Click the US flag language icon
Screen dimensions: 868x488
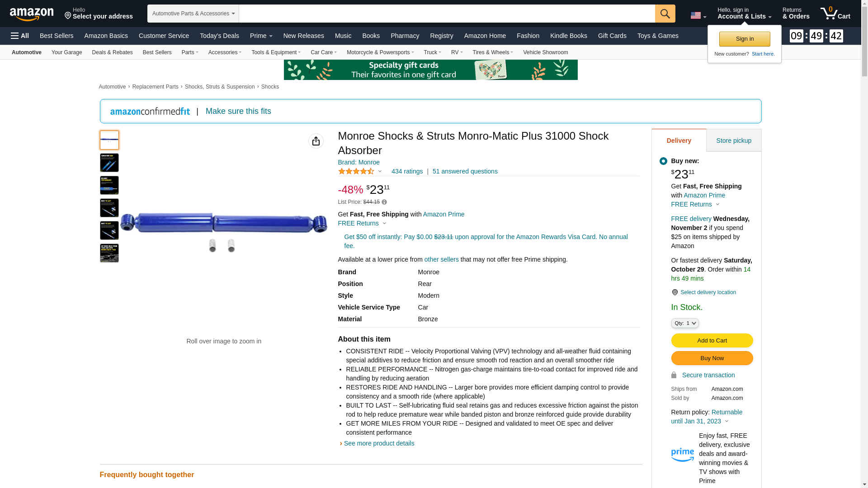coord(695,16)
